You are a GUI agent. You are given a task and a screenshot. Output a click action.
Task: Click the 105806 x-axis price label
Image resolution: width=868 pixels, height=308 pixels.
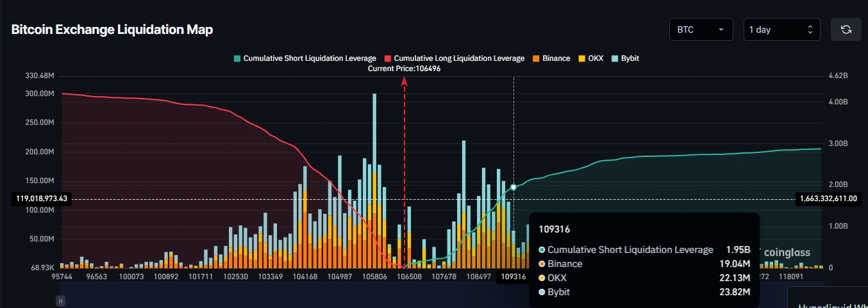pyautogui.click(x=374, y=277)
